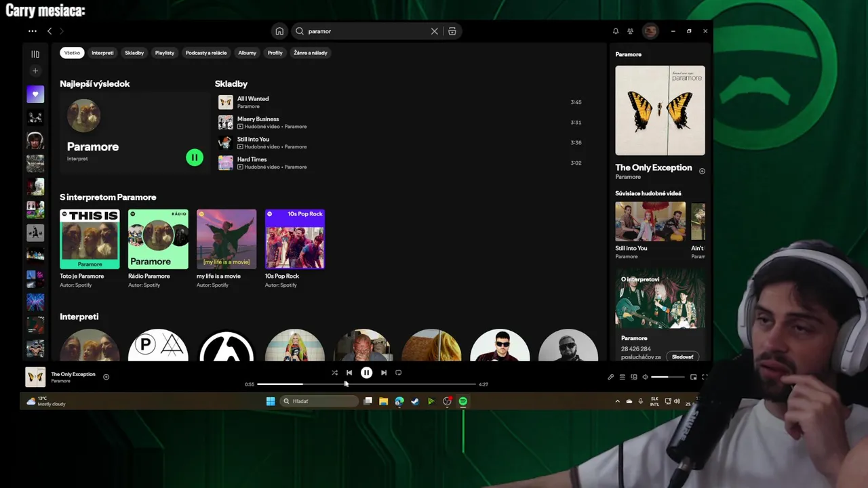Open the miniplayer icon
The image size is (868, 488).
(x=693, y=377)
